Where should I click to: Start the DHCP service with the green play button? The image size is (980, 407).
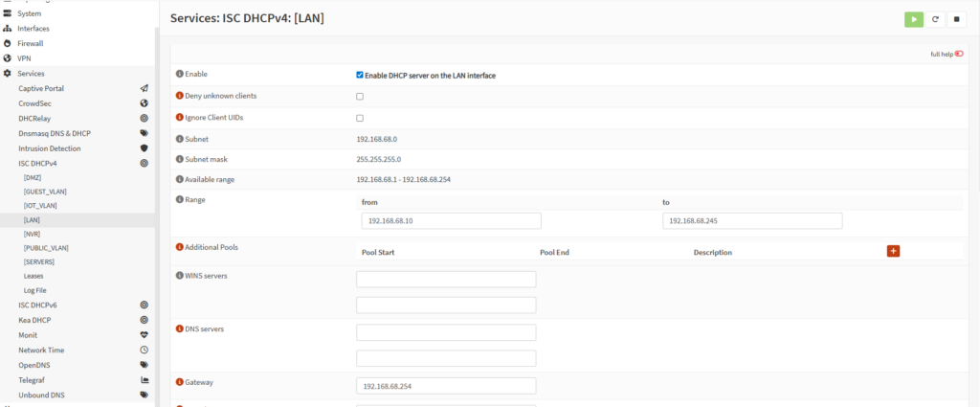[x=914, y=18]
